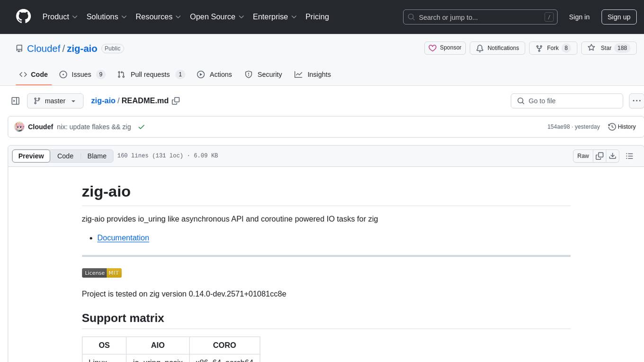The width and height of the screenshot is (644, 362).
Task: Open the Pricing page
Action: (x=317, y=17)
